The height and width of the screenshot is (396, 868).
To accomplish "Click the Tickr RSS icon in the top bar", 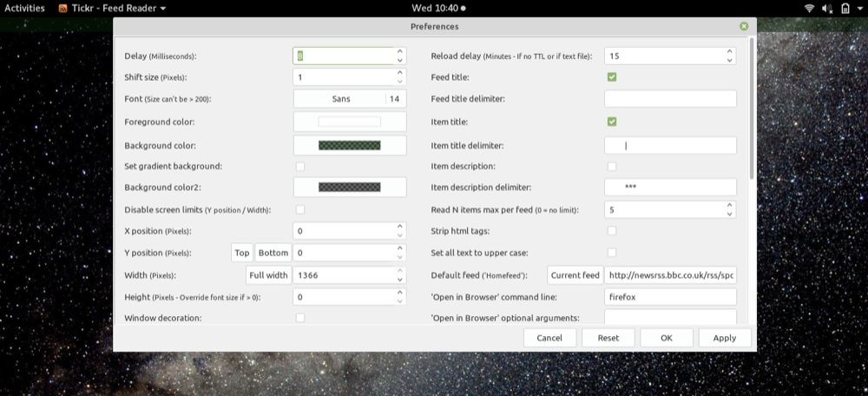I will (63, 9).
